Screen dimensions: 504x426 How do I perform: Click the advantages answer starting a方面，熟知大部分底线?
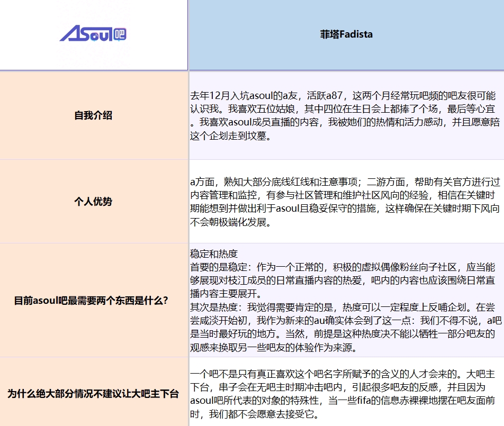coord(345,202)
